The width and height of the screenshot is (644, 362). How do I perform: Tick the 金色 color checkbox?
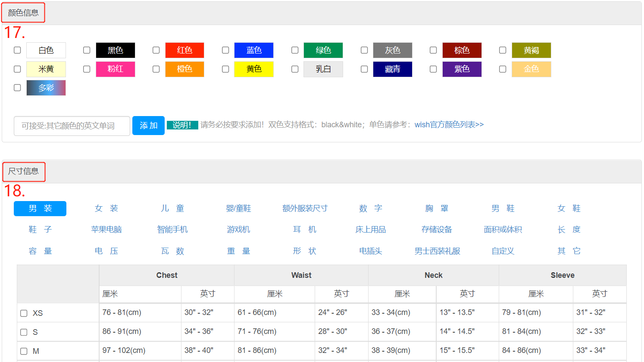coord(503,69)
